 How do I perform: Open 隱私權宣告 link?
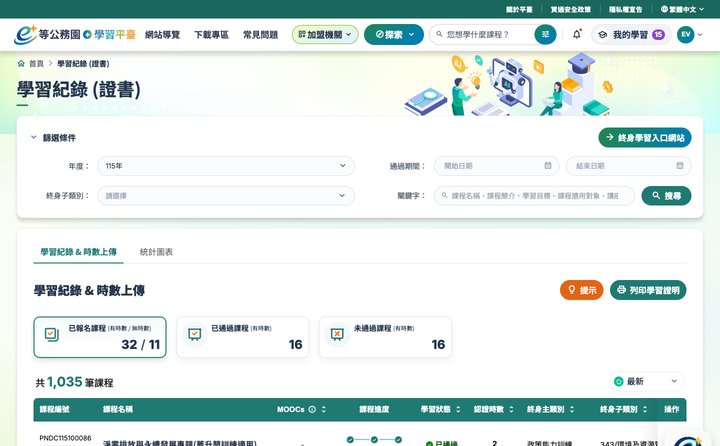tap(625, 9)
